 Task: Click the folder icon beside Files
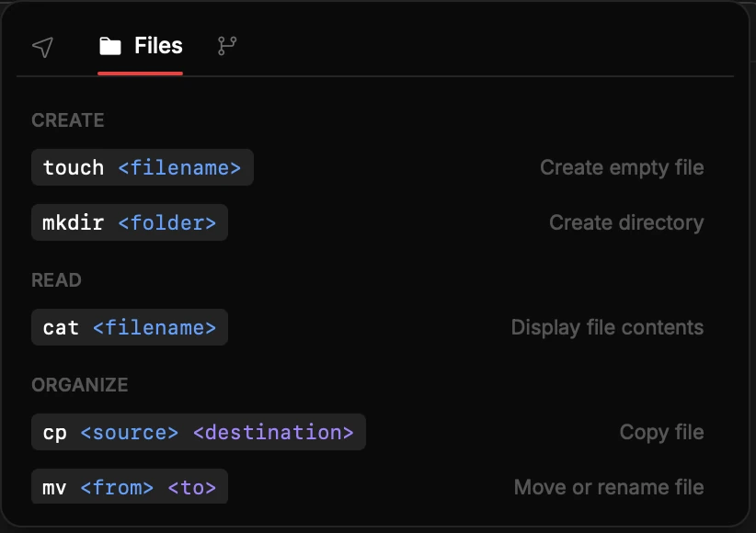[110, 46]
